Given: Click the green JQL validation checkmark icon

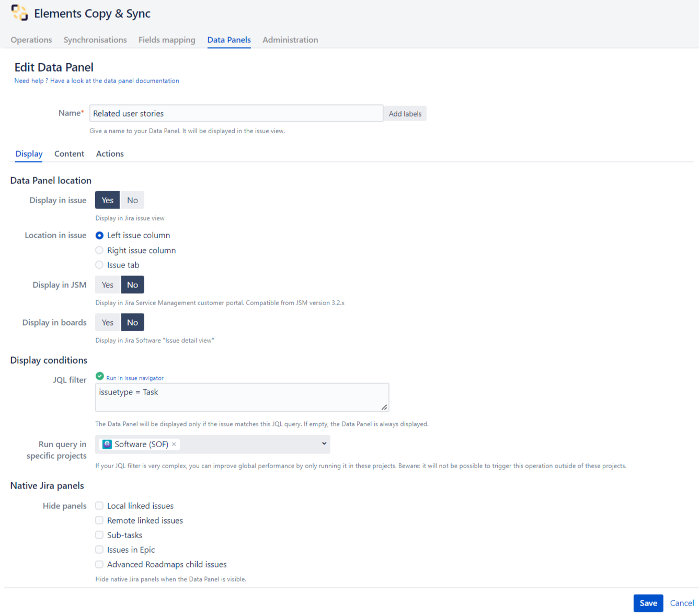Looking at the screenshot, I should 99,376.
